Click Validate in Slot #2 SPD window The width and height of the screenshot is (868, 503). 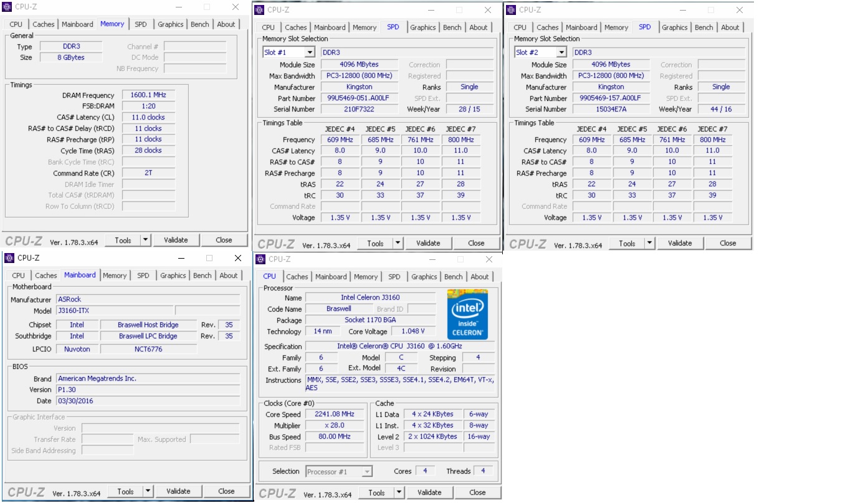680,243
